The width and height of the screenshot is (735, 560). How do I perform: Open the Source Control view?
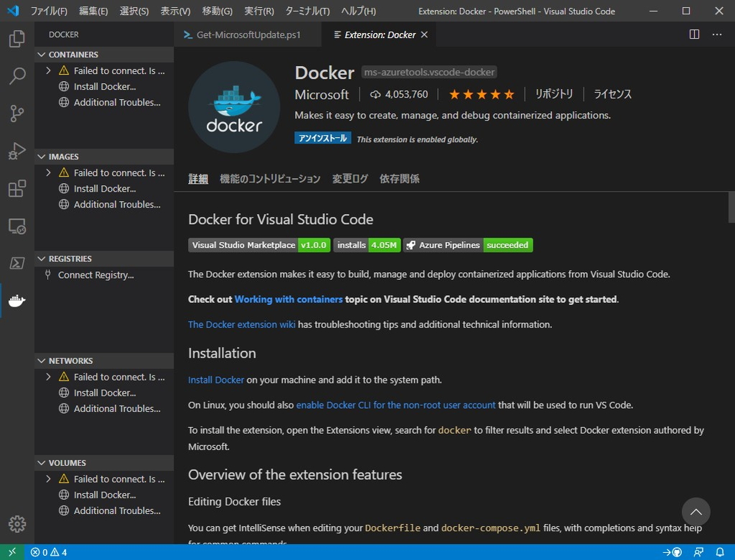[17, 113]
